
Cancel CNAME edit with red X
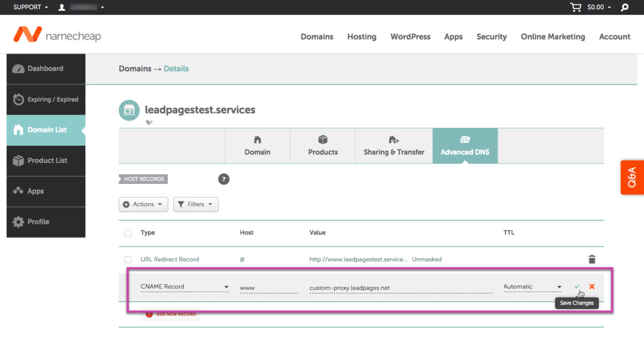[592, 287]
